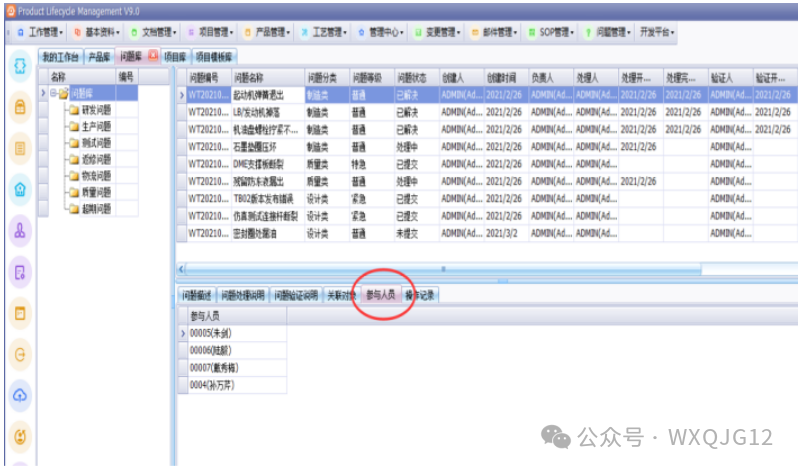Click the 验证人 column header
The image size is (798, 469).
[730, 77]
